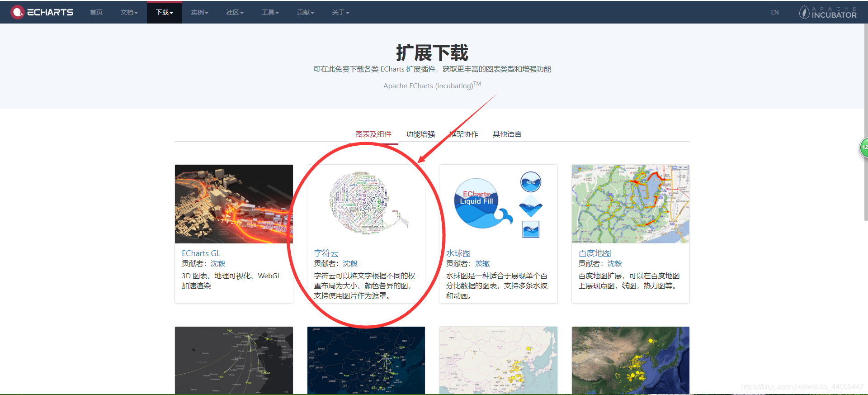The image size is (868, 395).
Task: Click the 字符云 title link
Action: (x=326, y=253)
